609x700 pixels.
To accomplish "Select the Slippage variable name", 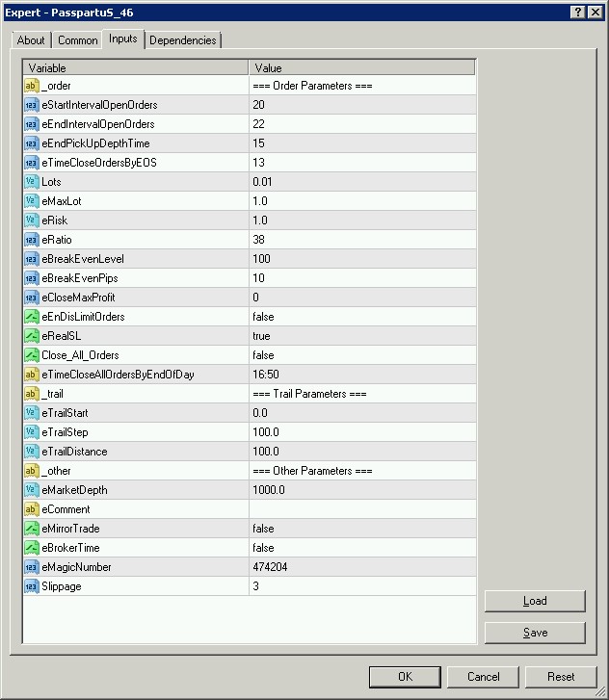I will (62, 586).
